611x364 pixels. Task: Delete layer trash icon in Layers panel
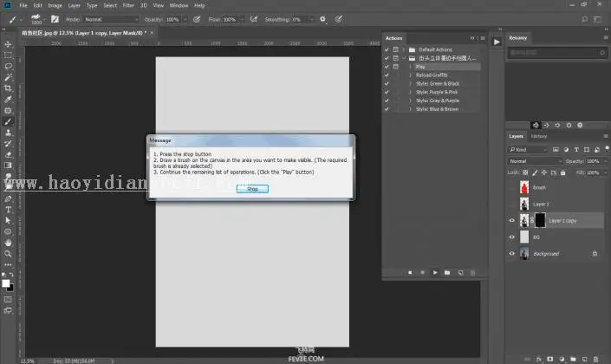tap(595, 359)
